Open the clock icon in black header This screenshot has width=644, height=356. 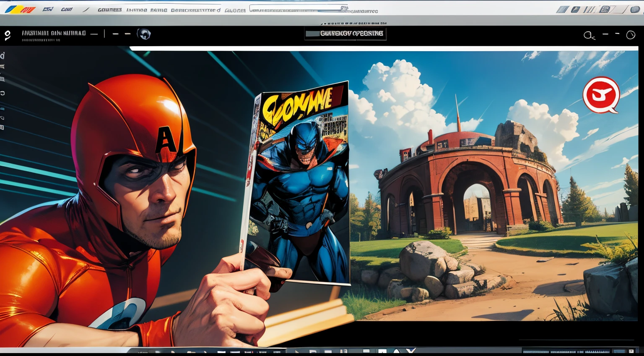pos(631,35)
